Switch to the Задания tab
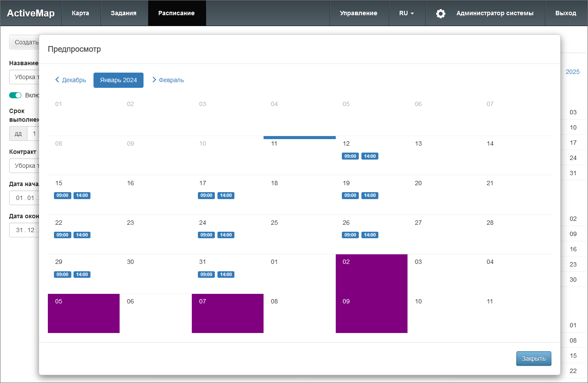Screen dimensions: 588x383 pyautogui.click(x=124, y=13)
